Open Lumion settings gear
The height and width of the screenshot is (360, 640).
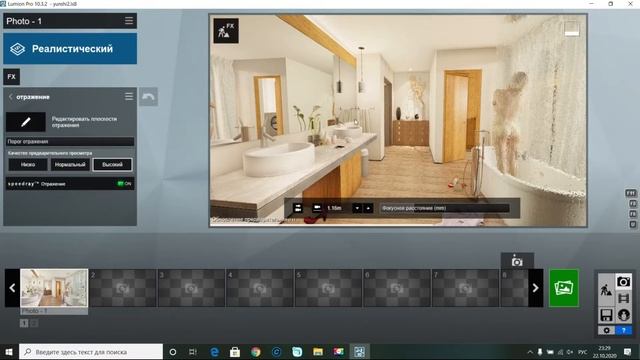coord(607,330)
